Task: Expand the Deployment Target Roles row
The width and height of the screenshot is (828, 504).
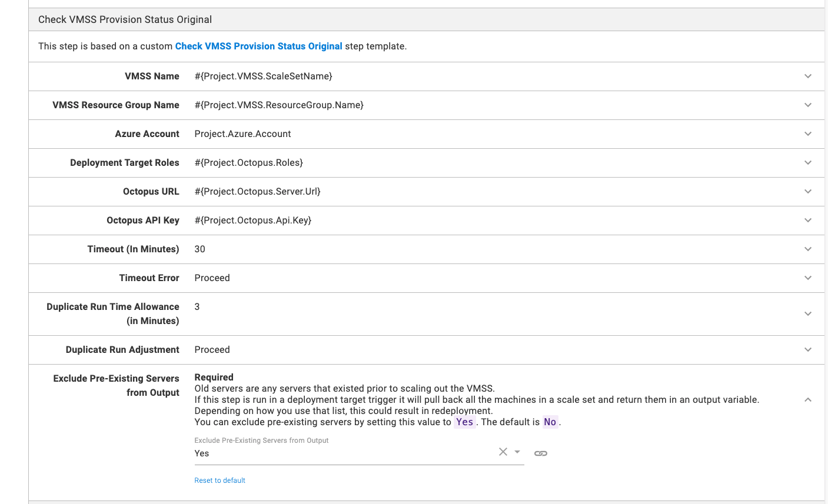Action: (x=808, y=163)
